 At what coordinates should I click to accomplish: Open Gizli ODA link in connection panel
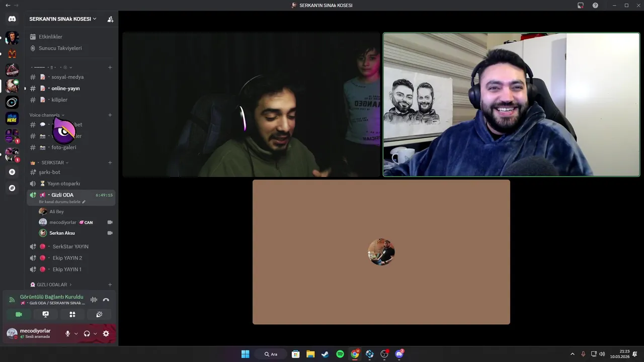point(53,303)
